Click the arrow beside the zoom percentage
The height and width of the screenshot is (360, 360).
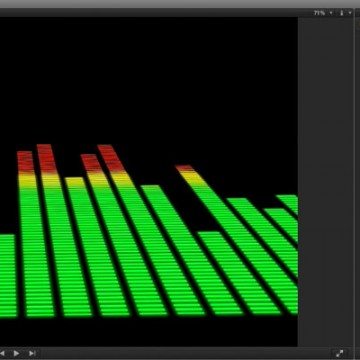pyautogui.click(x=331, y=13)
